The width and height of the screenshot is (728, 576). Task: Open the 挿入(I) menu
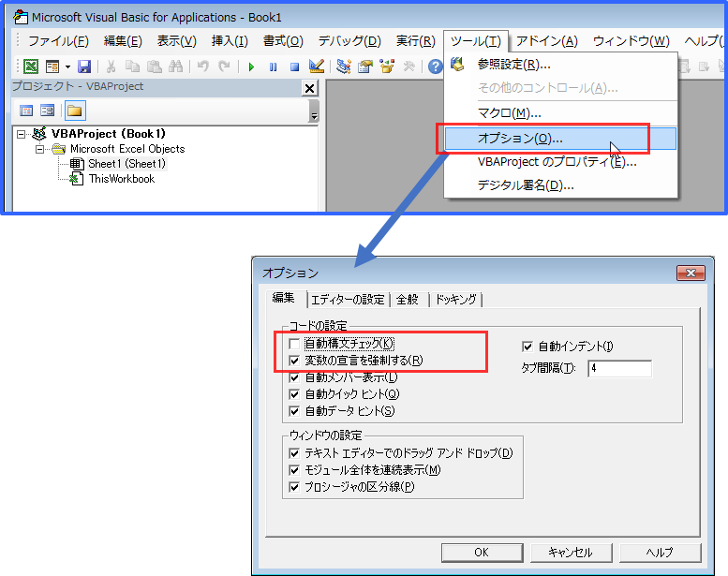tap(230, 41)
